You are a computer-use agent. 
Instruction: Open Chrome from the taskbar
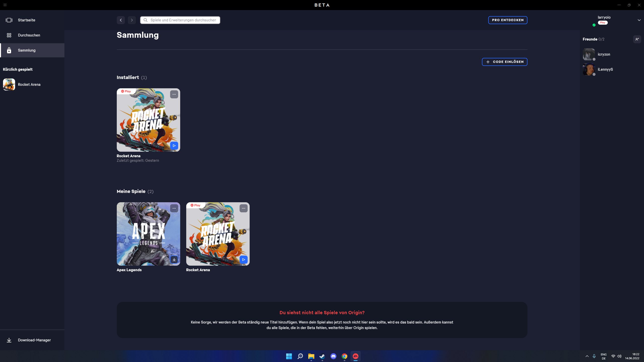(x=344, y=356)
